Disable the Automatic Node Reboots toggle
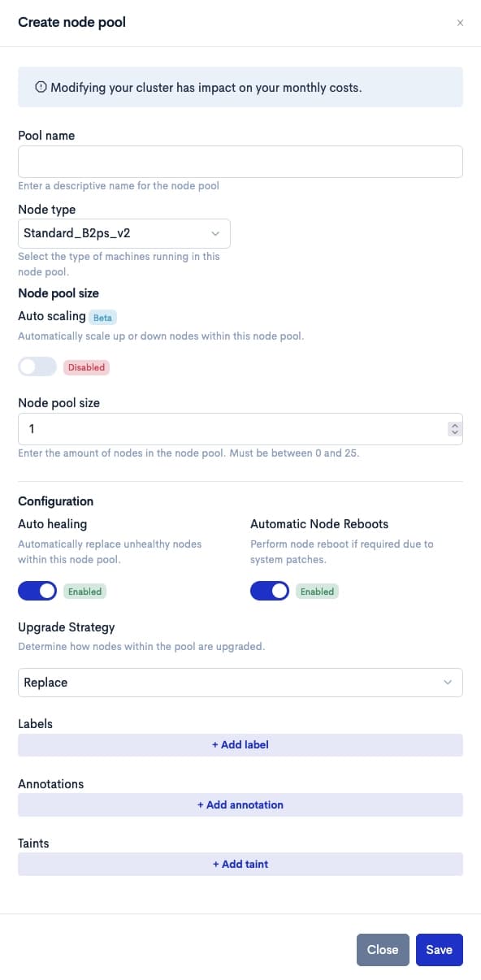 (x=270, y=591)
